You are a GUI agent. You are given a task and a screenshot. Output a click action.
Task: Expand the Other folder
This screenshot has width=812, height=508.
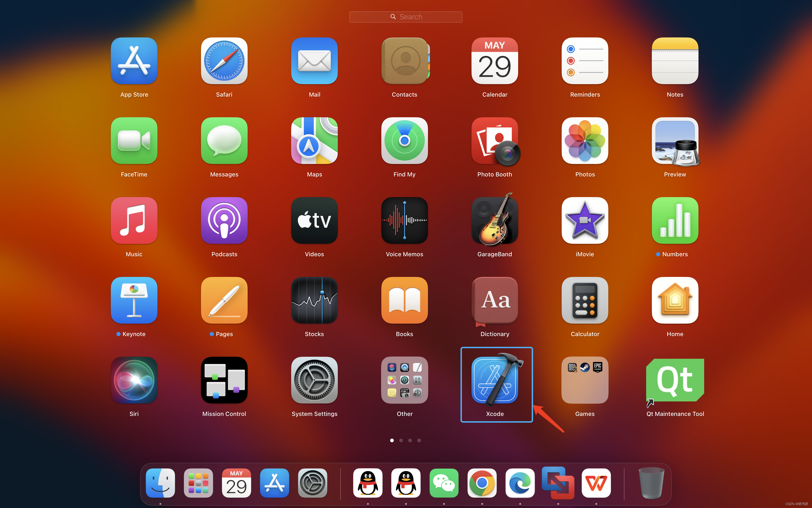[x=405, y=380]
